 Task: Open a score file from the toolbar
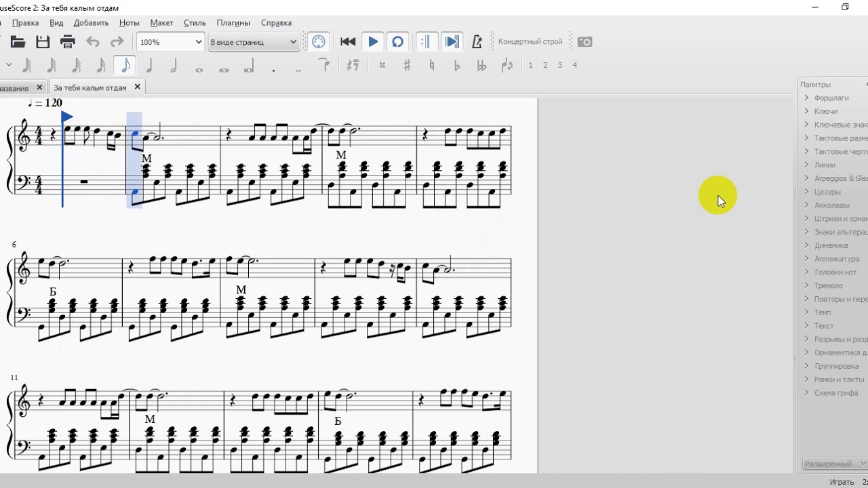point(18,42)
